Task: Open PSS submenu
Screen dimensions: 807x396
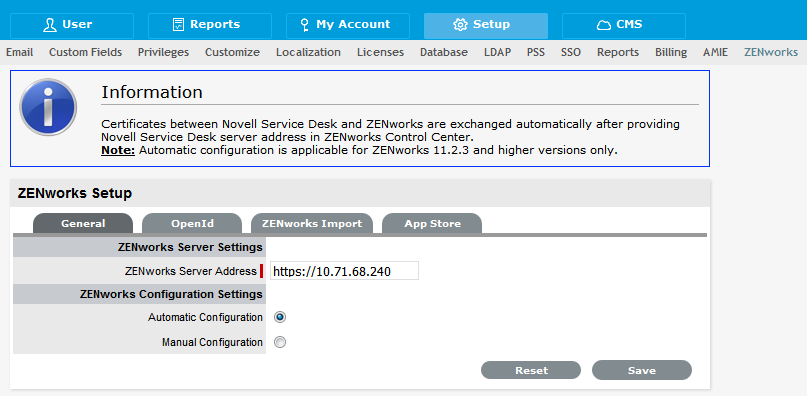Action: click(536, 53)
